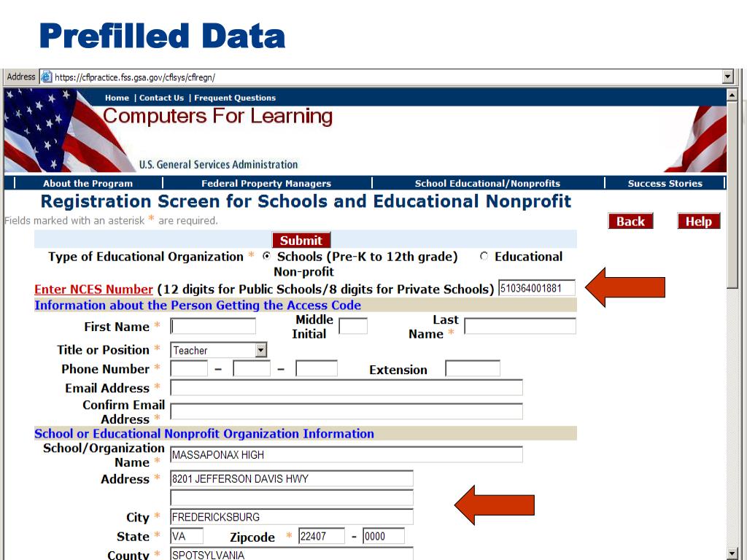This screenshot has height=560, width=747.
Task: Open the Home link
Action: [x=117, y=98]
